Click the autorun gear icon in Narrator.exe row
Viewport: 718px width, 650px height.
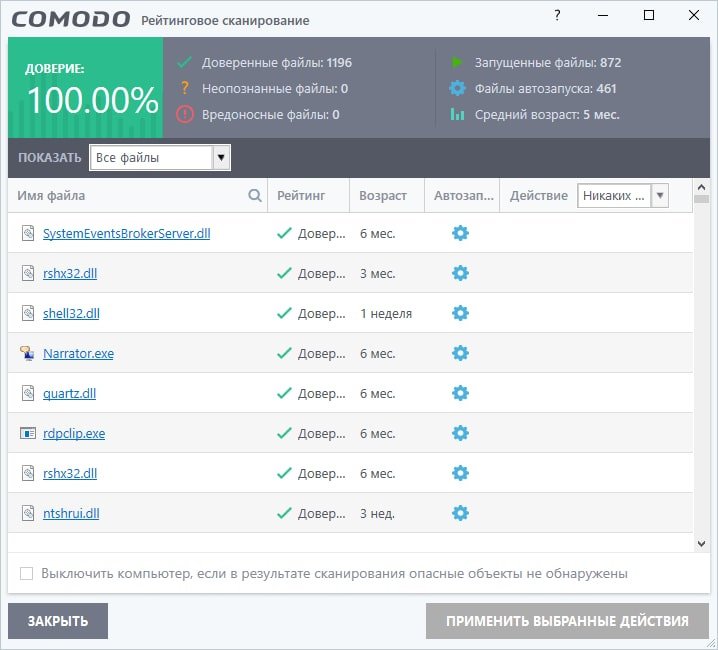point(460,353)
